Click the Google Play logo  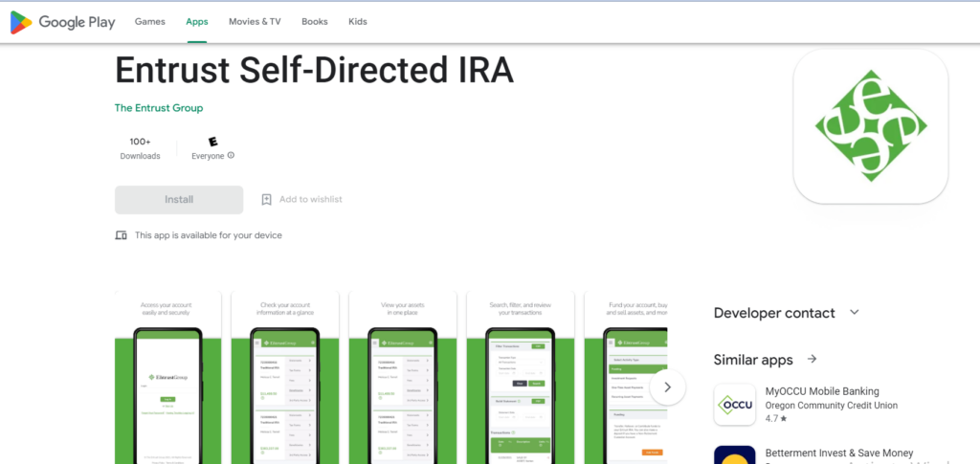[62, 22]
